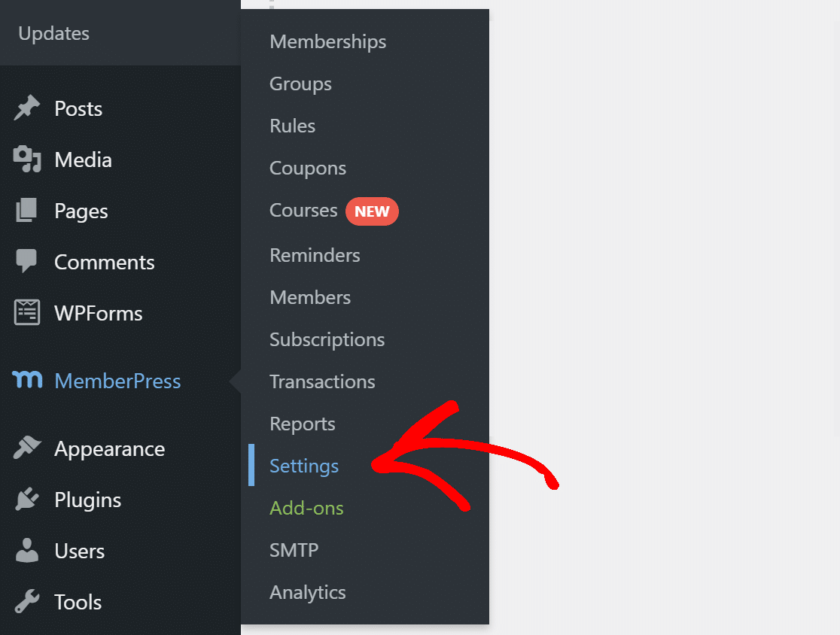Click Courses with the NEW badge
Image resolution: width=840 pixels, height=635 pixels.
tap(303, 211)
